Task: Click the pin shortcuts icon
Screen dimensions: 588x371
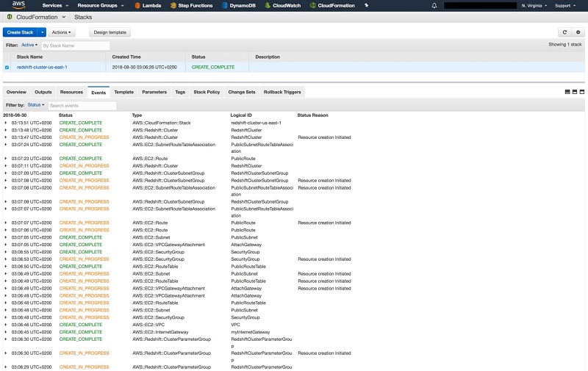Action: (366, 6)
